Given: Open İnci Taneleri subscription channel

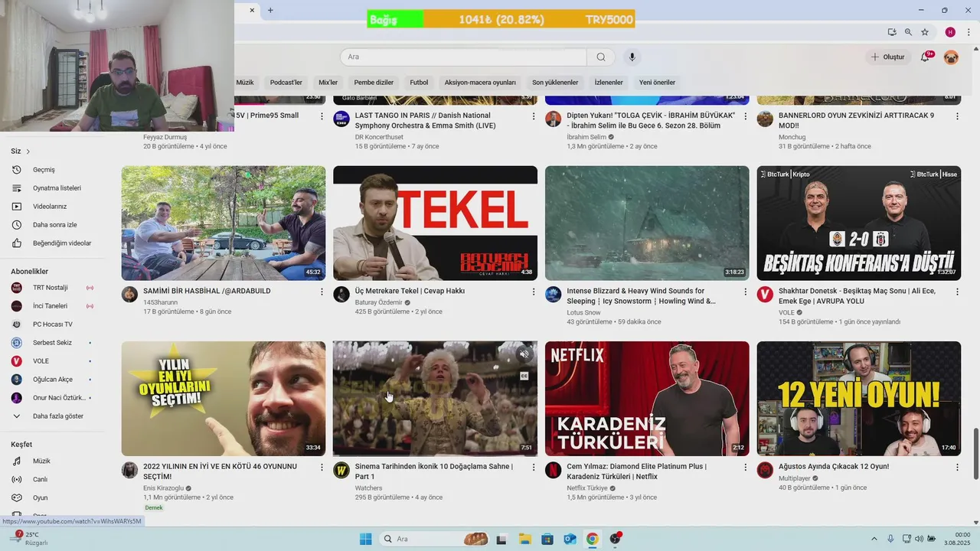Looking at the screenshot, I should [x=52, y=306].
